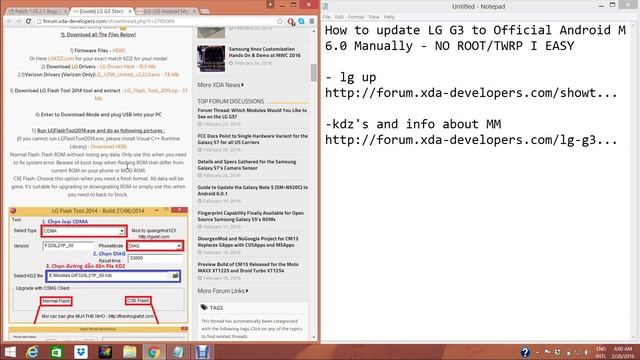Open floppy disk app in taskbar
Screen dimensions: 640x360
coord(202,352)
